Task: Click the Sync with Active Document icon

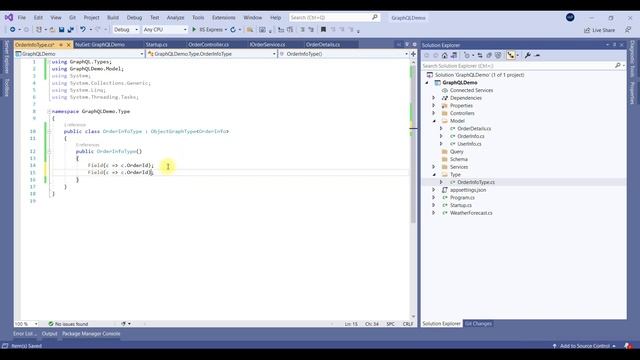Action: (480, 56)
